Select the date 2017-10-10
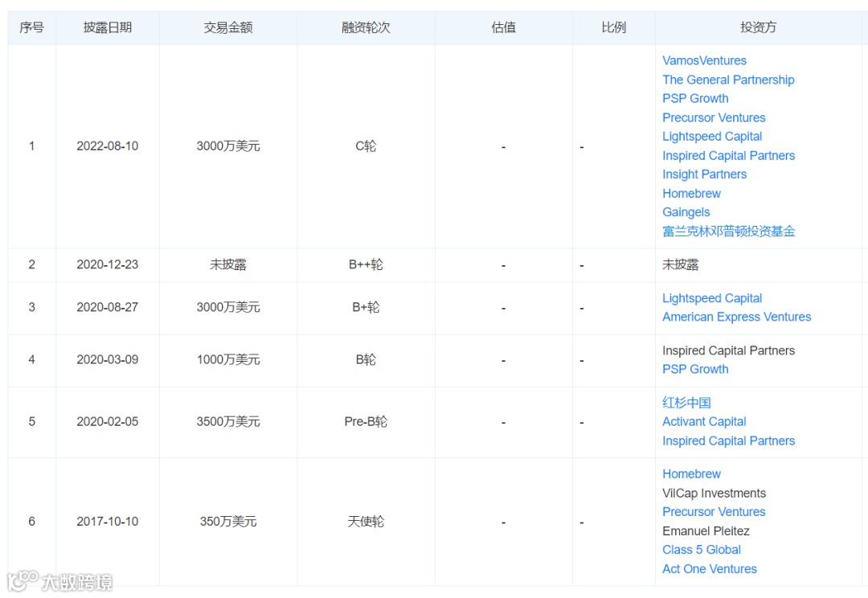868x598 pixels. (x=108, y=522)
